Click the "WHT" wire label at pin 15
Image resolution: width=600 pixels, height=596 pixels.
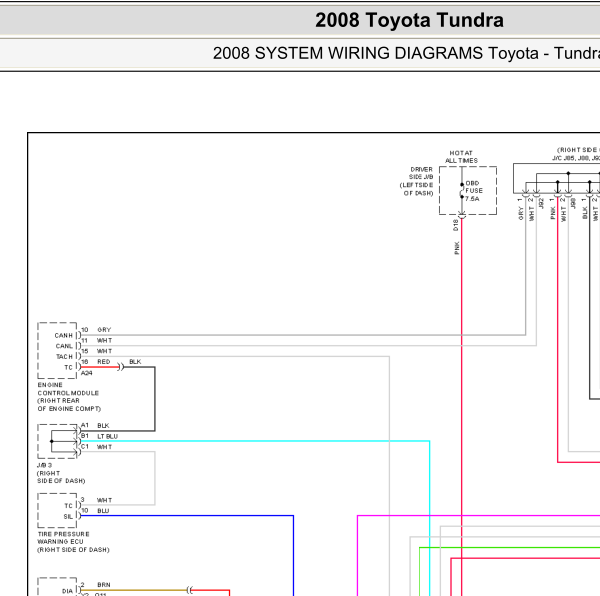pos(104,351)
